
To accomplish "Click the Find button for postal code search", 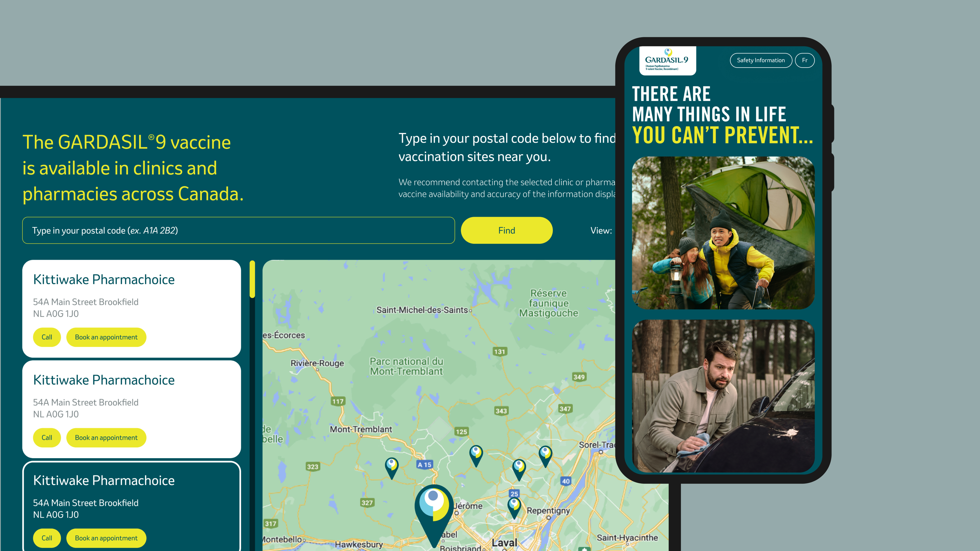I will coord(506,230).
